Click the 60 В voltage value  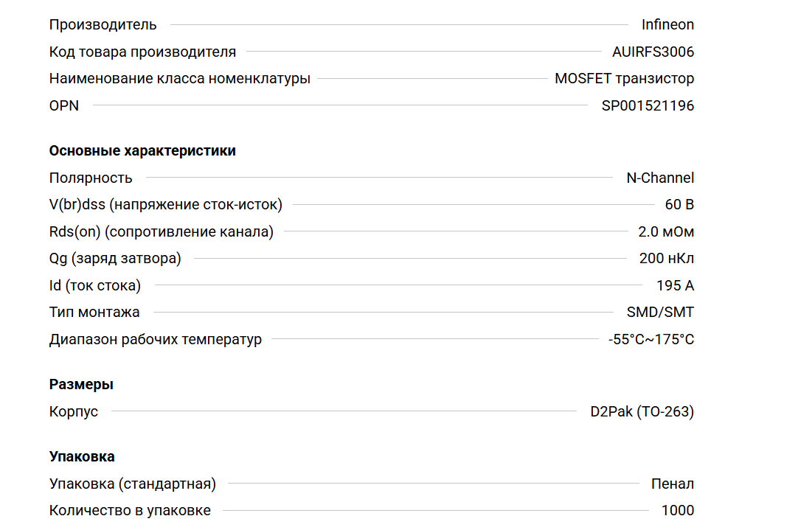pyautogui.click(x=679, y=205)
